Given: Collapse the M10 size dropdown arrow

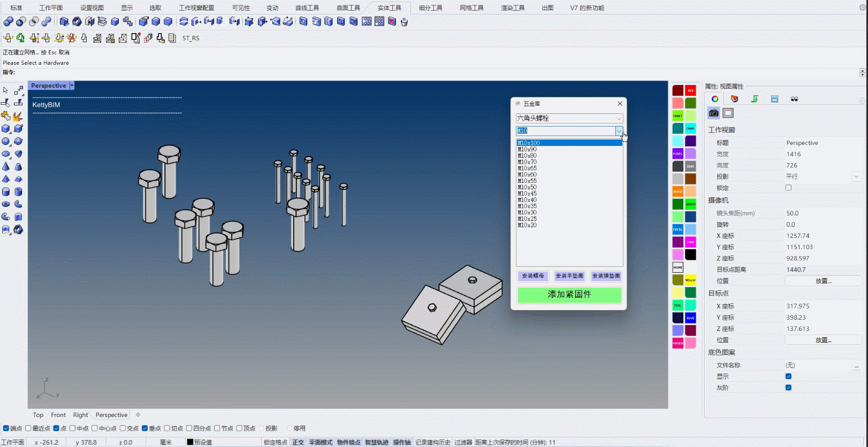Looking at the screenshot, I should point(619,131).
